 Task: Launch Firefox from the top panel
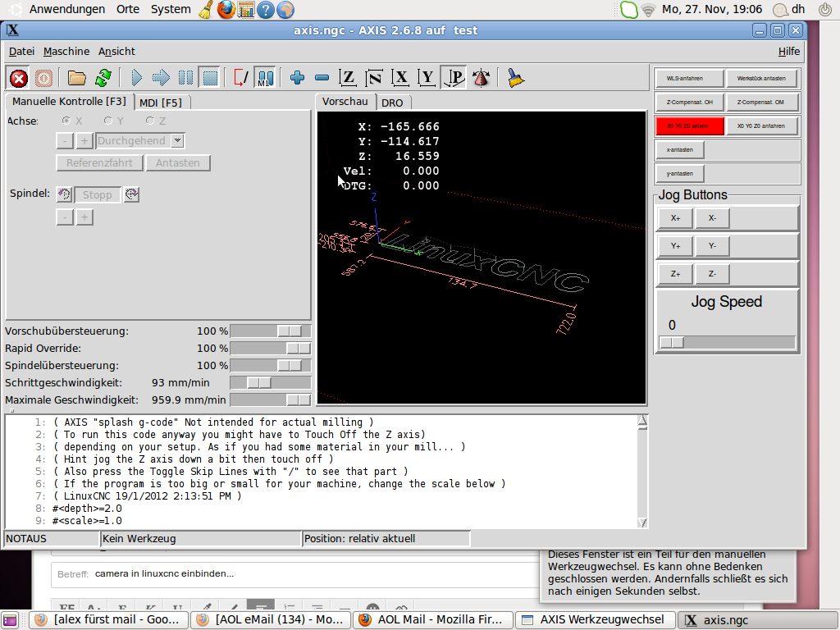click(226, 10)
